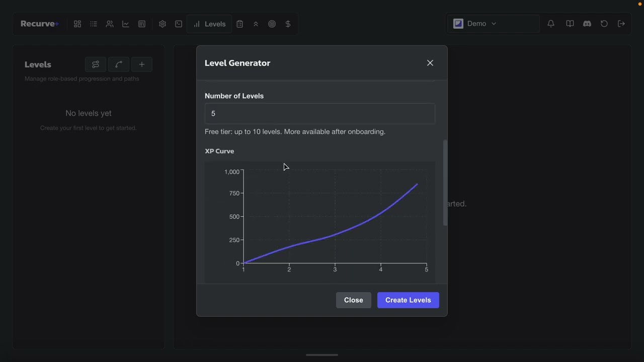
Task: Expand the Demo workspace dropdown
Action: 493,24
